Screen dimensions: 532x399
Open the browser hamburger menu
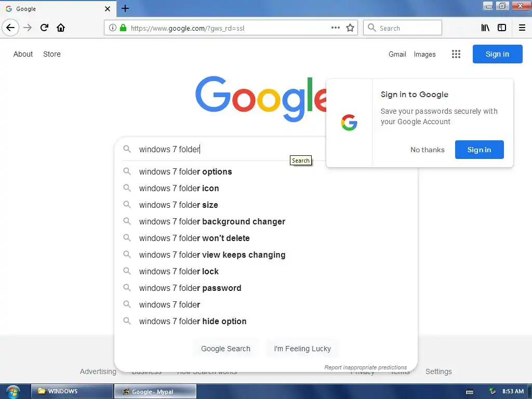click(522, 28)
